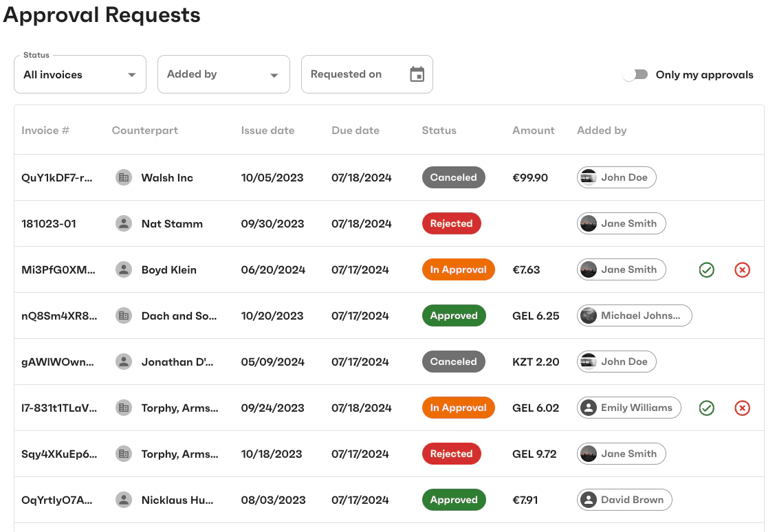Click the In Approval badge on Boyd Klein's row
The width and height of the screenshot is (777, 532).
pos(458,270)
